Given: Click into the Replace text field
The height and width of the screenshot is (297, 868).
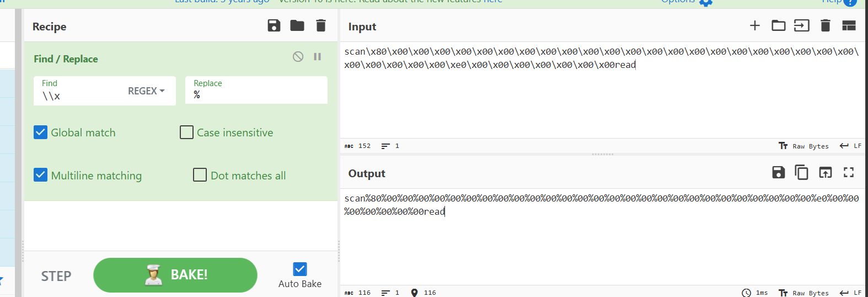Looking at the screenshot, I should pyautogui.click(x=256, y=95).
